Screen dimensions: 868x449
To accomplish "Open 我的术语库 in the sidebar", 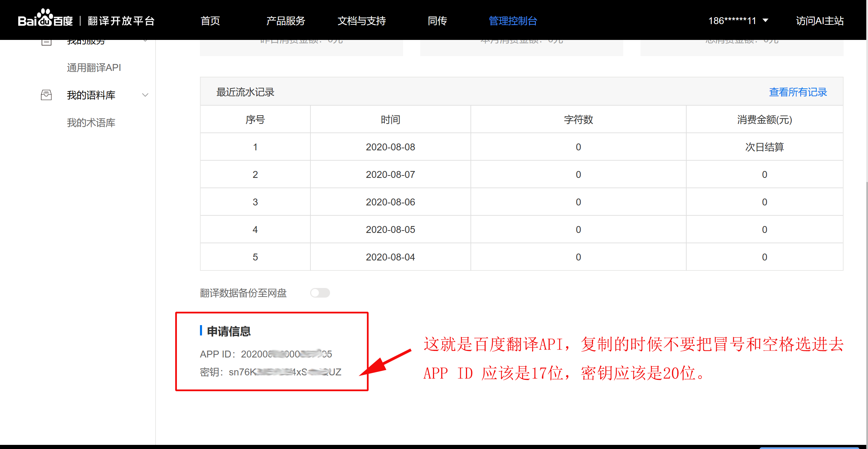I will tap(91, 122).
